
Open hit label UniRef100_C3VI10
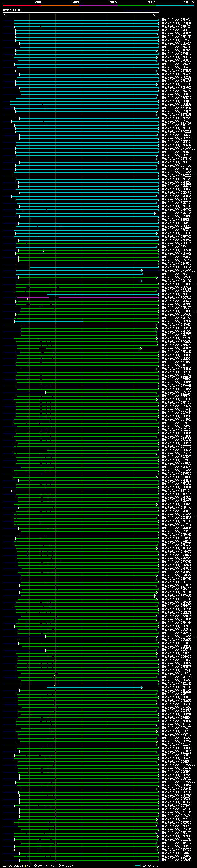pyautogui.click(x=177, y=393)
